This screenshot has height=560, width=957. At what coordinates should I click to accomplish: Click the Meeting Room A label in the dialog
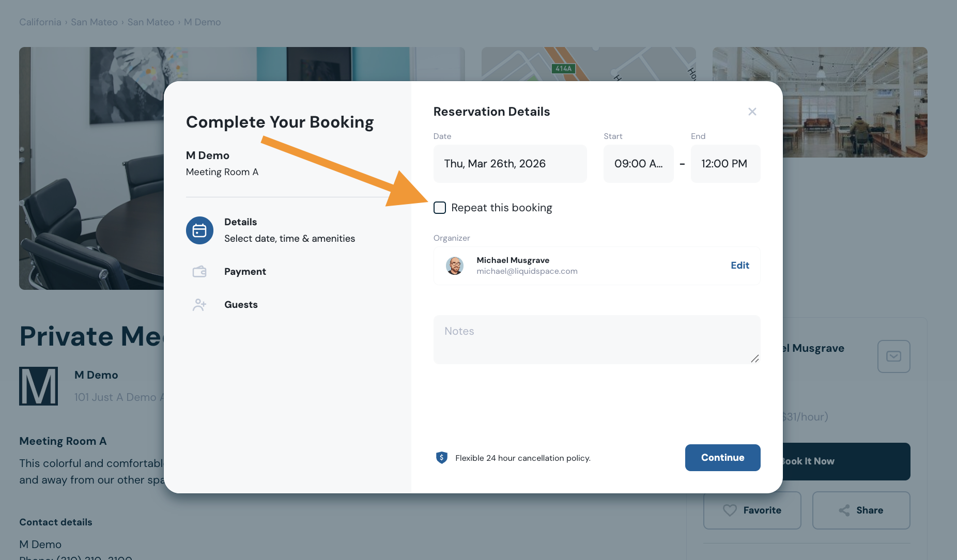222,172
